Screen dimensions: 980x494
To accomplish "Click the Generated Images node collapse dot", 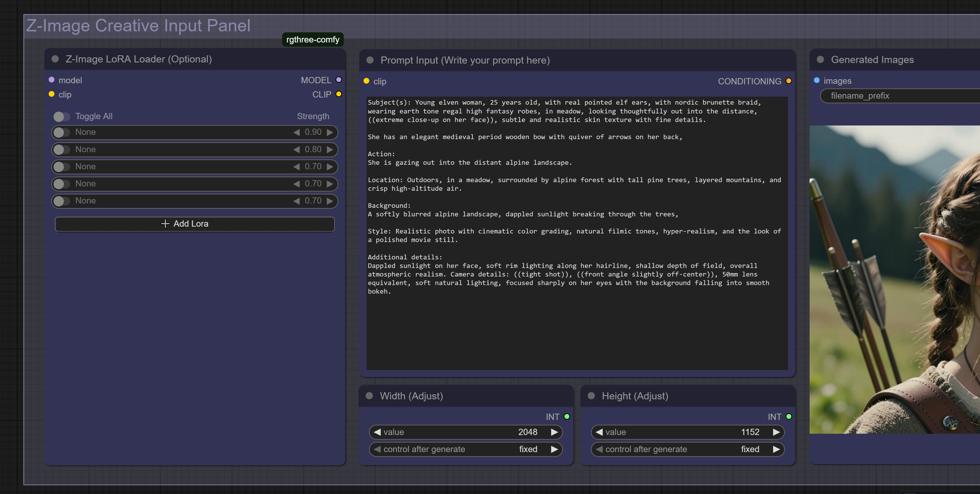I will coord(820,59).
